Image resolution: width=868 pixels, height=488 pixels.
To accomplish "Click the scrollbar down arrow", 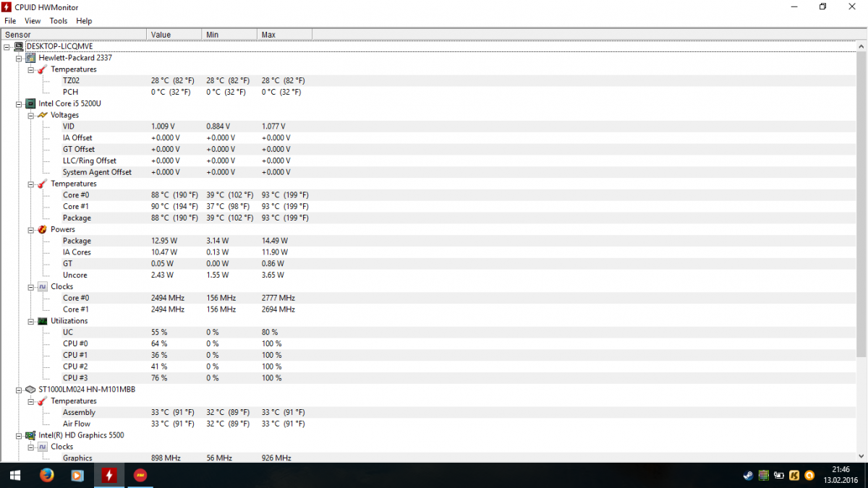I will pos(861,455).
